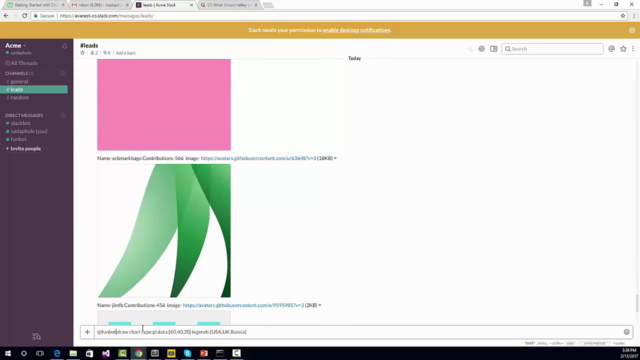View channel members count

pyautogui.click(x=94, y=53)
